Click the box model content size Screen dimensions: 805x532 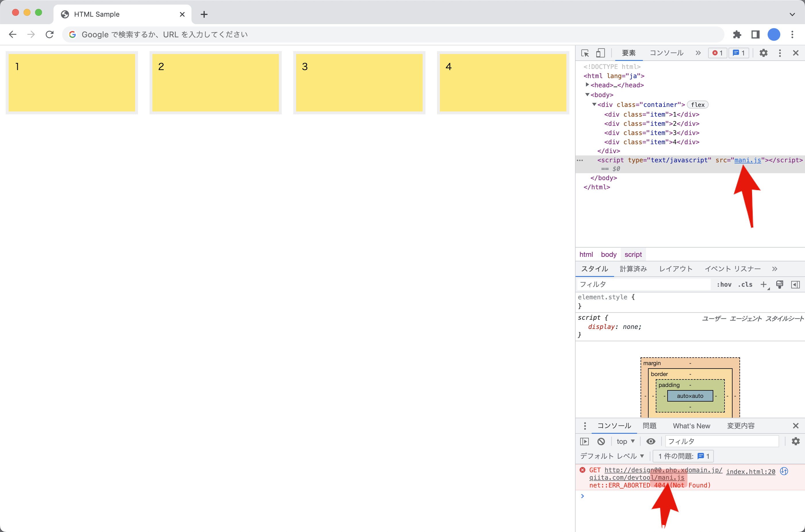click(x=690, y=396)
